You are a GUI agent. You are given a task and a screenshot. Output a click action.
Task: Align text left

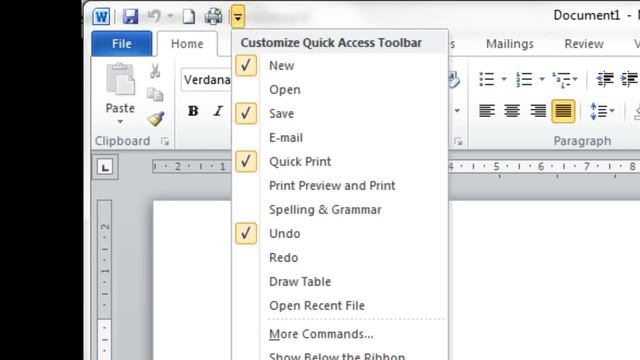[x=487, y=111]
